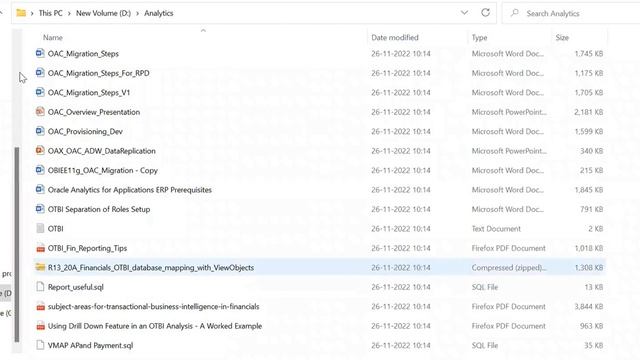This screenshot has width=640, height=360.
Task: Click the Word icon of OAC_Migration_Steps
Action: coord(40,53)
